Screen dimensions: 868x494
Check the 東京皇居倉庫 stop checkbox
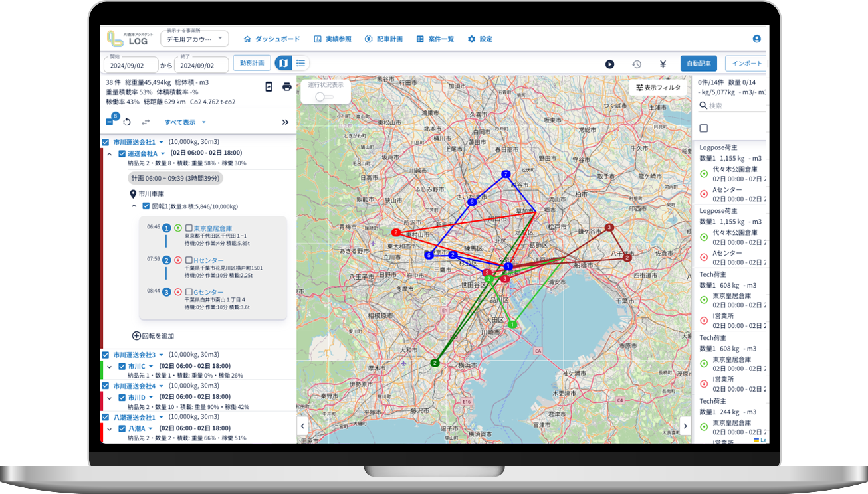189,228
